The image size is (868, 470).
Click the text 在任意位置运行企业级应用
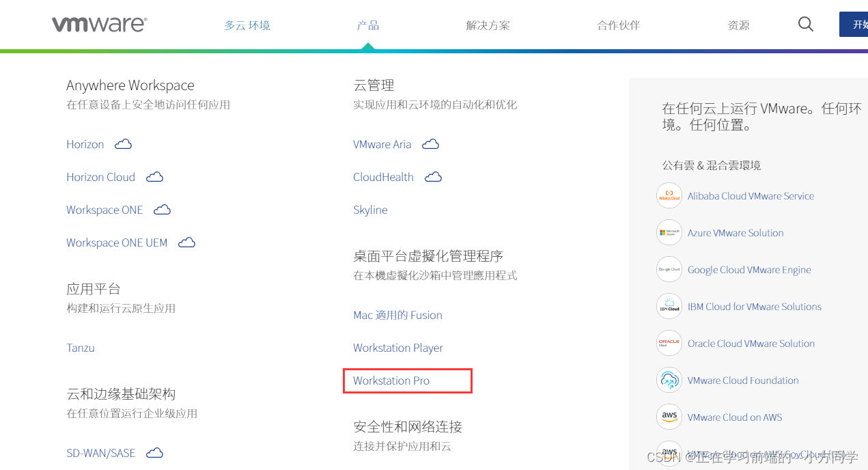(x=132, y=413)
